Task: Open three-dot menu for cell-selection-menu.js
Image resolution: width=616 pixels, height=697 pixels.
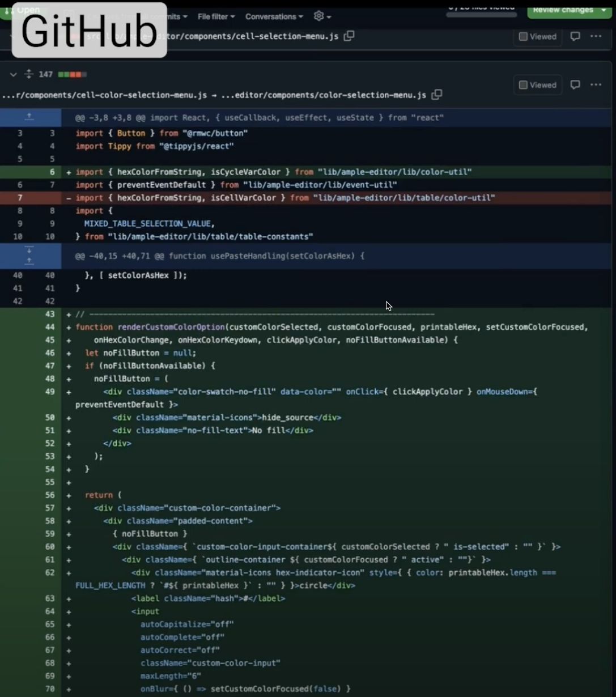Action: coord(596,36)
